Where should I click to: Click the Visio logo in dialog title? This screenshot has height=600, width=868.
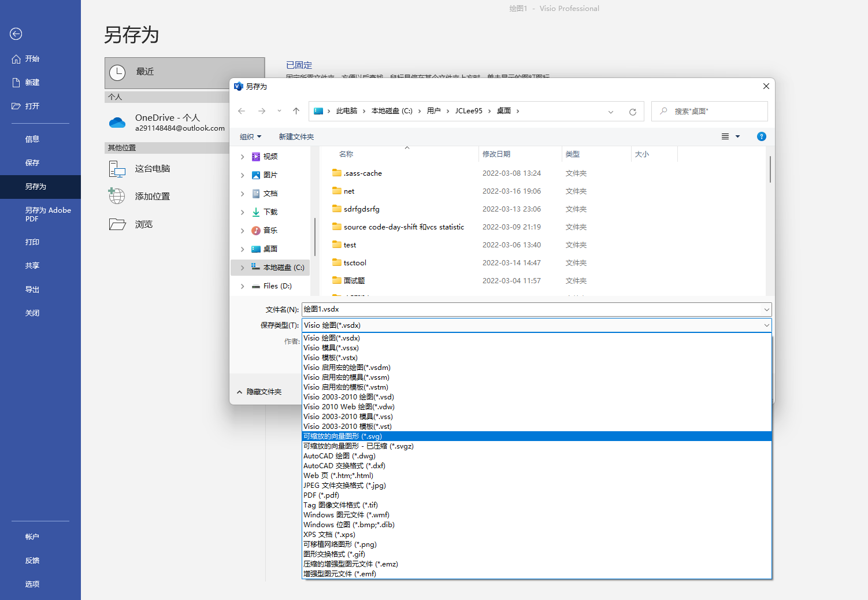click(238, 86)
